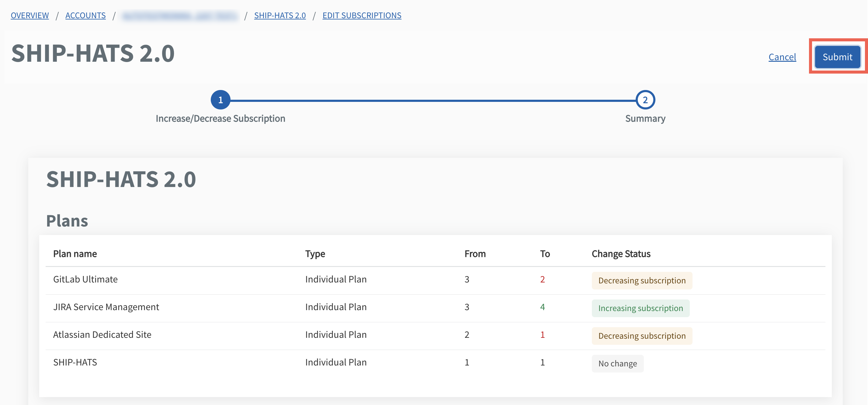Click the Increase/Decrease Subscription step label

(x=220, y=119)
